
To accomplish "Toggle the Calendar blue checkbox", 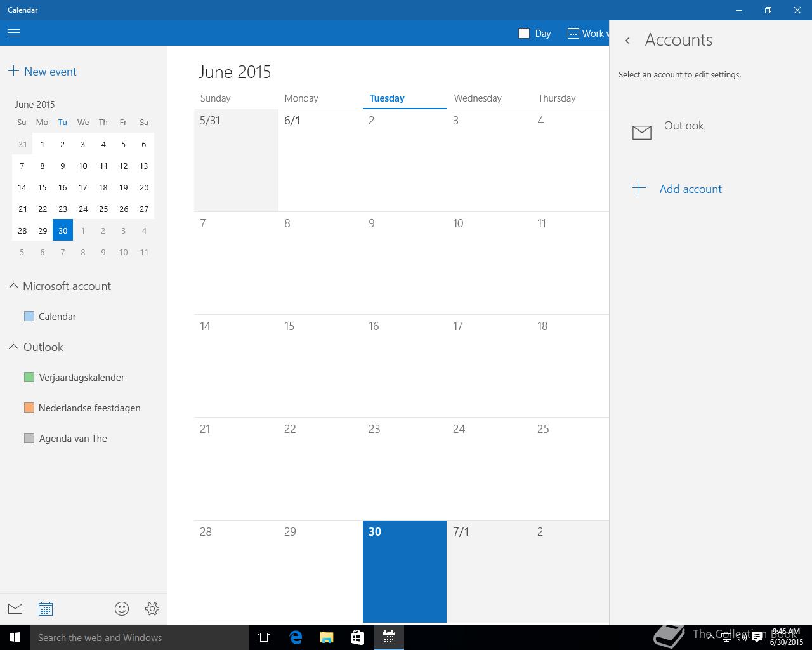I will [x=29, y=316].
